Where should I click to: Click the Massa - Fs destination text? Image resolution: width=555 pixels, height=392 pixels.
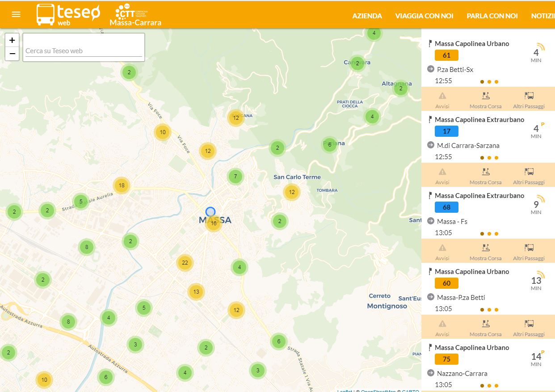452,221
